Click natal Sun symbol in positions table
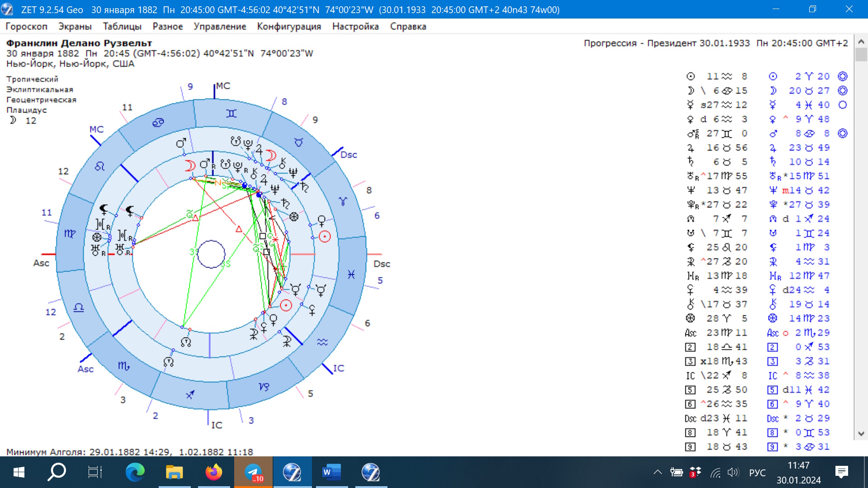This screenshot has width=868, height=488. pyautogui.click(x=690, y=76)
